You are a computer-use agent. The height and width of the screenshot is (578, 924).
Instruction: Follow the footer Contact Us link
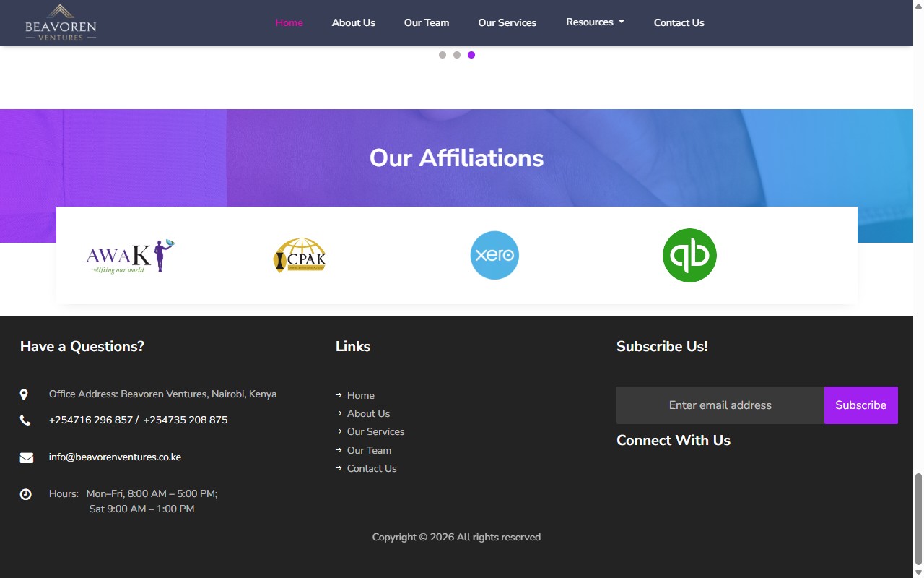pos(372,468)
